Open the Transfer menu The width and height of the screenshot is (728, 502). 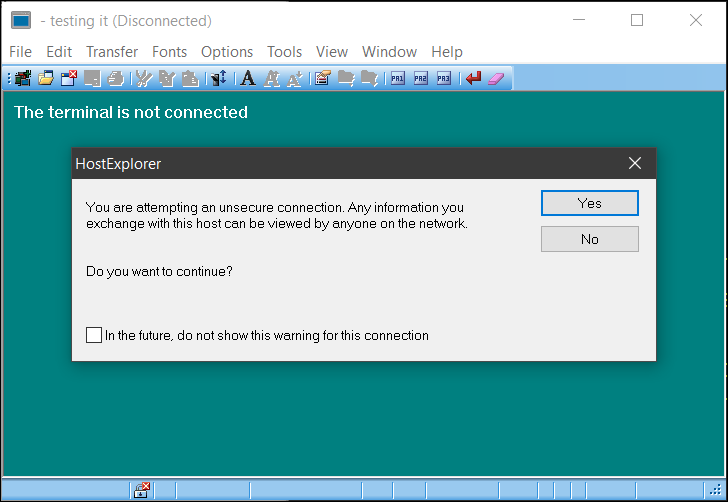112,52
